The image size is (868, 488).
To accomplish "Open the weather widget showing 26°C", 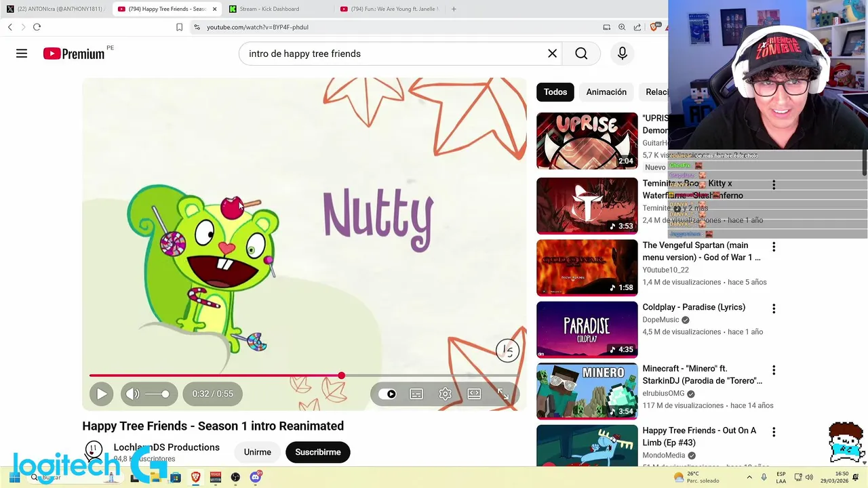I will pos(696,478).
